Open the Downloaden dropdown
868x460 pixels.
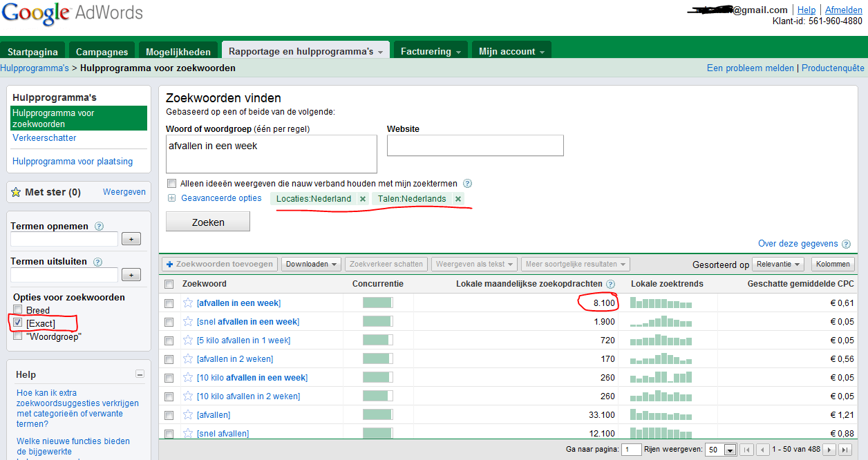[312, 264]
